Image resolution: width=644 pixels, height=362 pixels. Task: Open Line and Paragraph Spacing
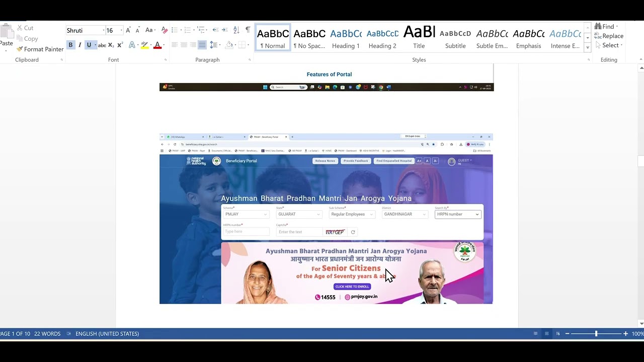(213, 45)
